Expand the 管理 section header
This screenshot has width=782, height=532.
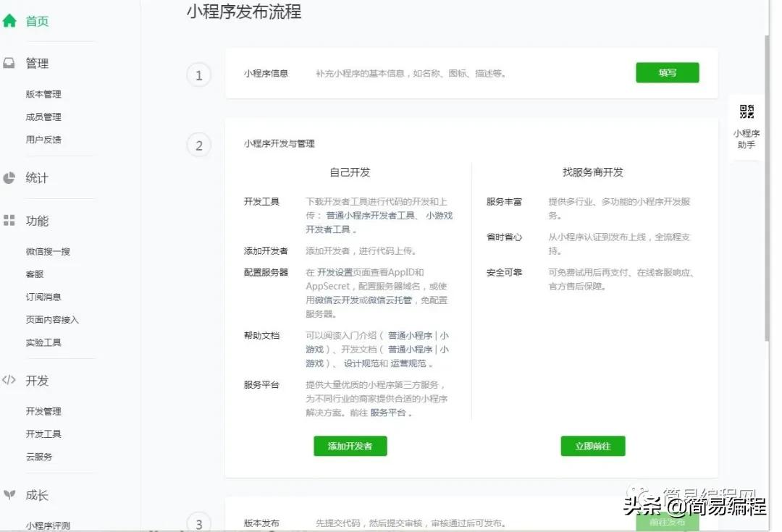tap(35, 63)
